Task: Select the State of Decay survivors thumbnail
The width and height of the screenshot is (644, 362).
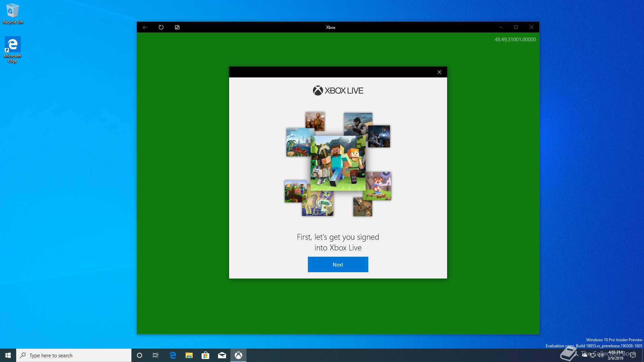Action: (315, 122)
